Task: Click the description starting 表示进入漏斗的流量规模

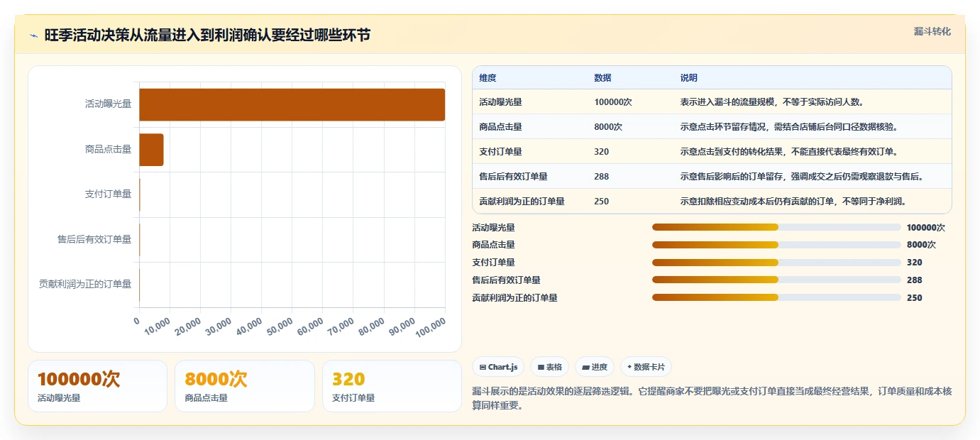Action: tap(771, 101)
